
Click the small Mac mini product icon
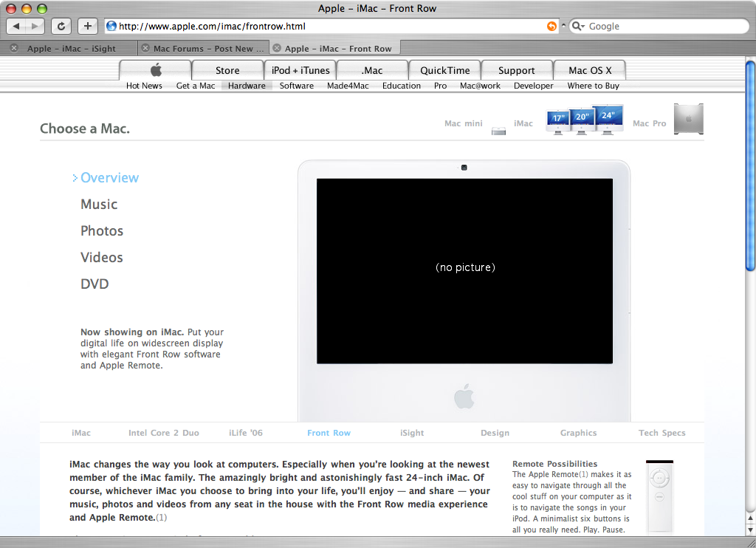pyautogui.click(x=498, y=131)
